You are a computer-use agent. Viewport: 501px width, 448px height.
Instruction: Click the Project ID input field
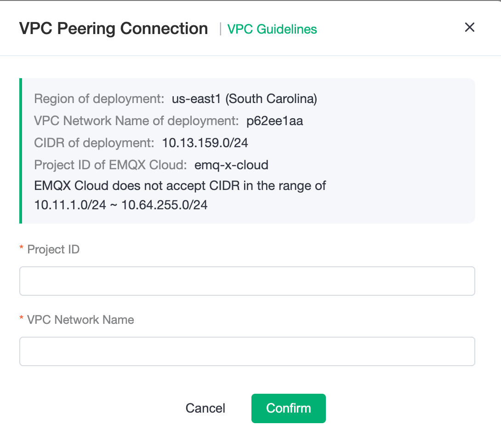tap(247, 281)
